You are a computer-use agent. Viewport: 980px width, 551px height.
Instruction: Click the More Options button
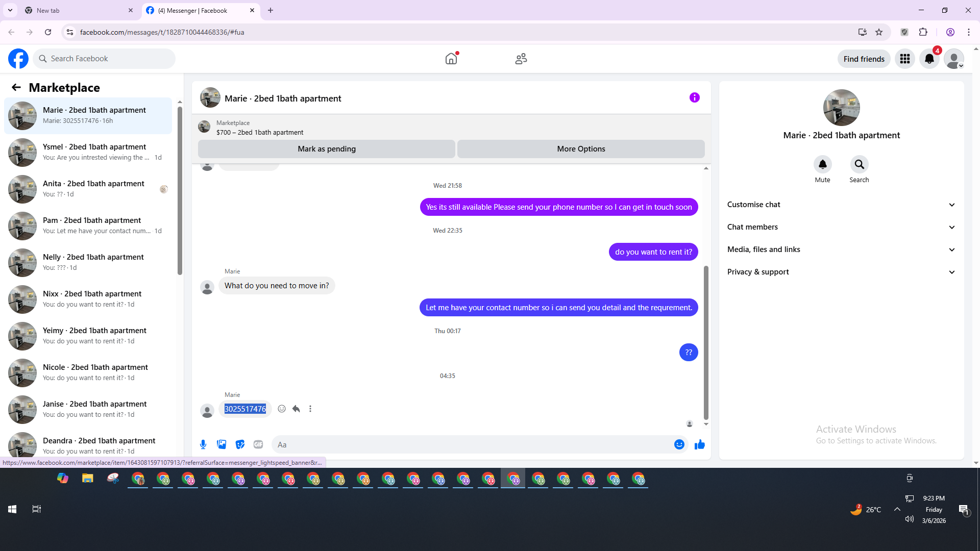581,149
